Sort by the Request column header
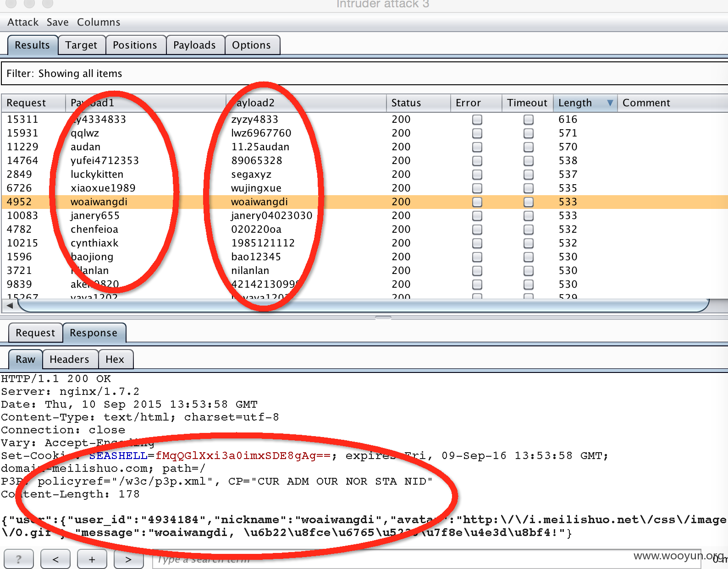Viewport: 728px width, 569px height. [33, 103]
